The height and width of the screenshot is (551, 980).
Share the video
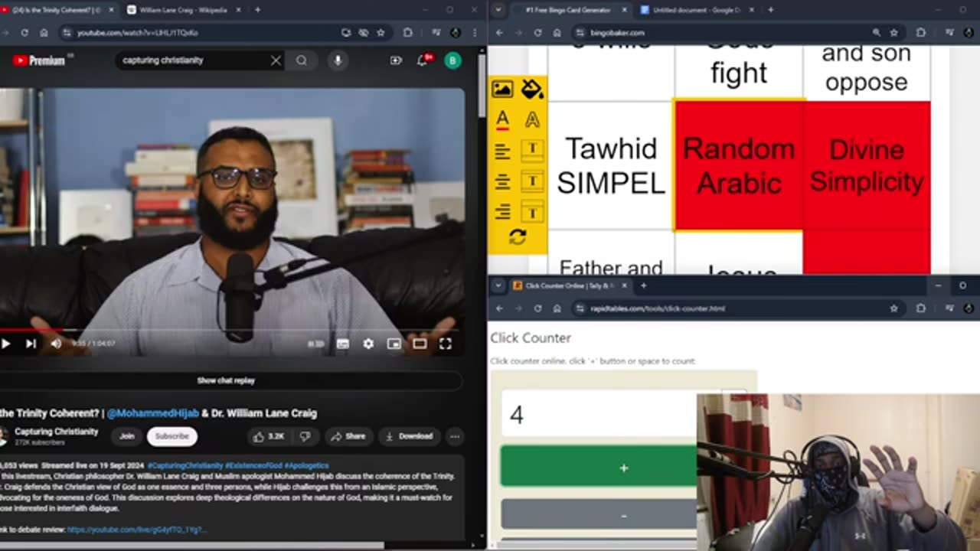tap(348, 436)
